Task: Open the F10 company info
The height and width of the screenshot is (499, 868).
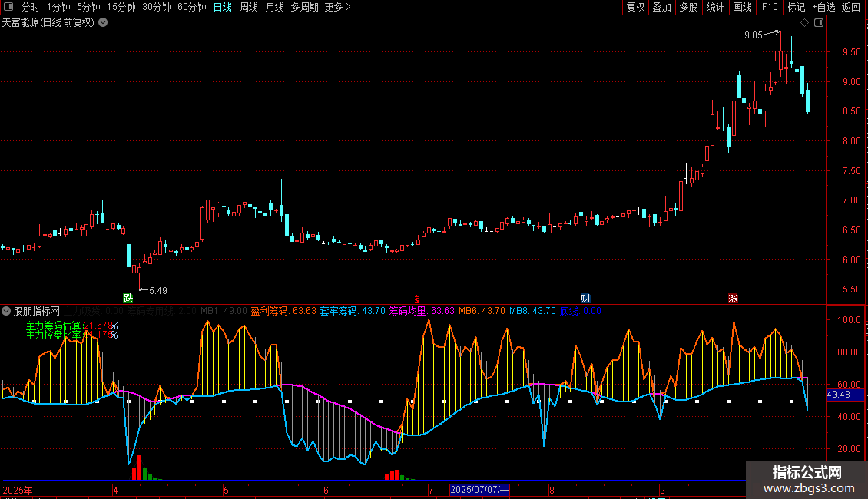Action: click(769, 7)
